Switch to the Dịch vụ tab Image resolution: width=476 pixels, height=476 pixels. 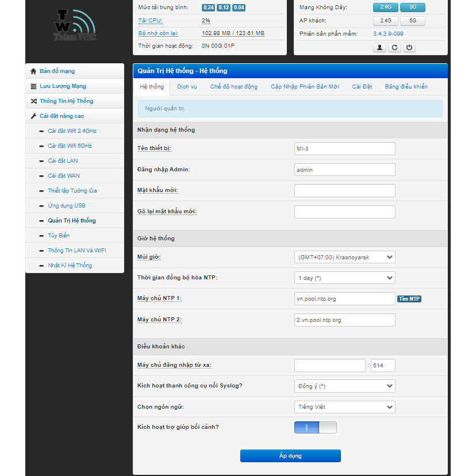(187, 87)
